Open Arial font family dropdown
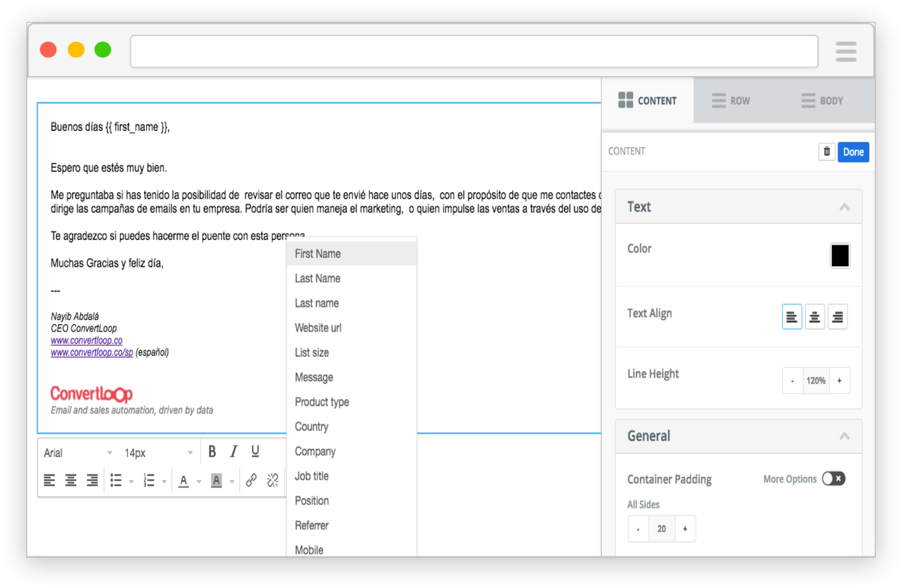This screenshot has width=902, height=588. (x=78, y=453)
